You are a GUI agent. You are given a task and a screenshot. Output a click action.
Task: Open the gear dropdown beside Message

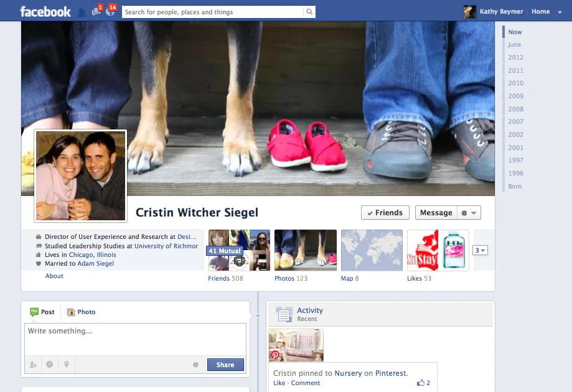469,213
